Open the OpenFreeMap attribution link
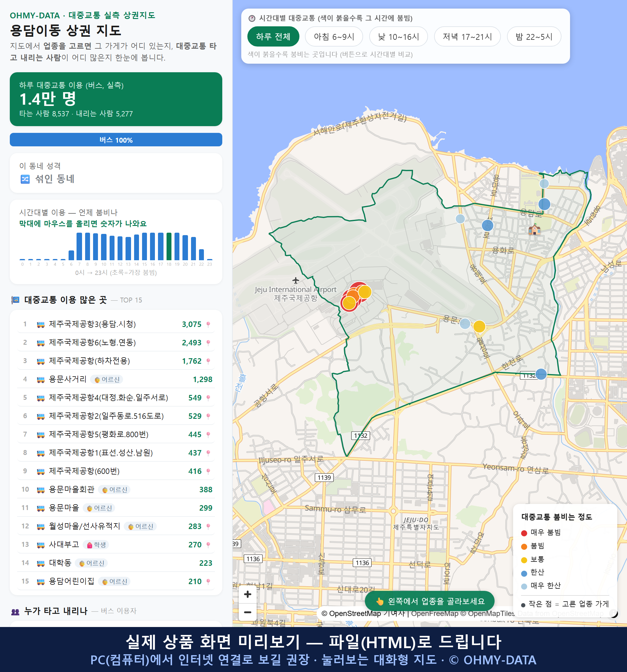Image resolution: width=627 pixels, height=672 pixels. click(x=435, y=614)
